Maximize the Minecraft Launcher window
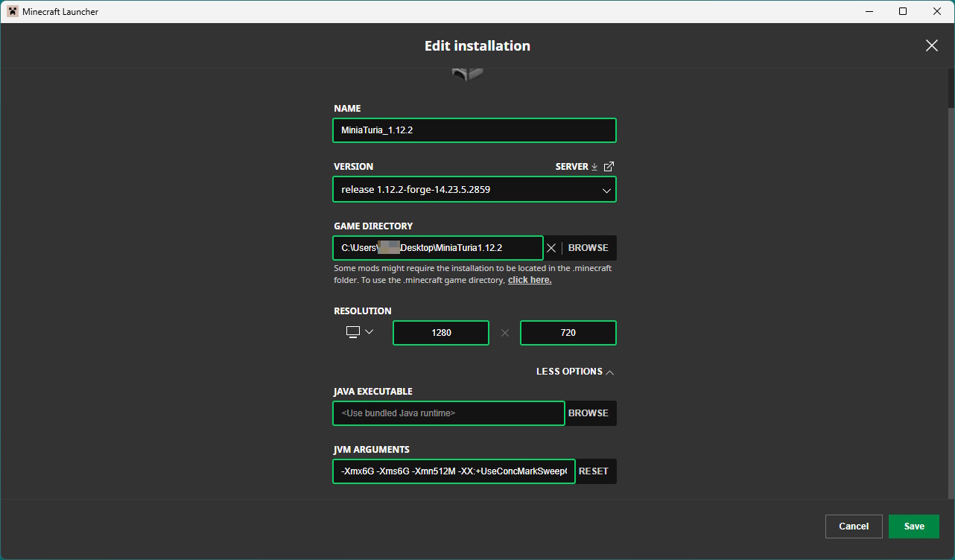Screen dimensions: 955x560 tap(903, 11)
